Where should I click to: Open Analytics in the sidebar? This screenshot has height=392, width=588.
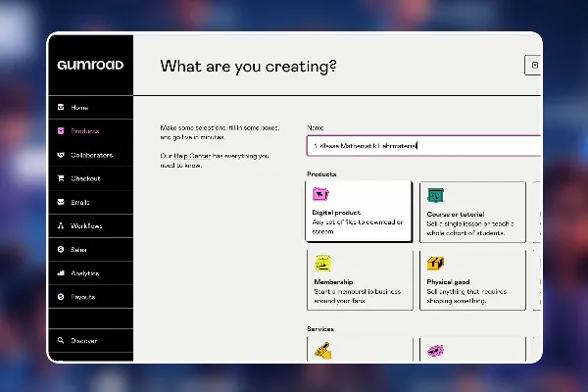[91, 273]
